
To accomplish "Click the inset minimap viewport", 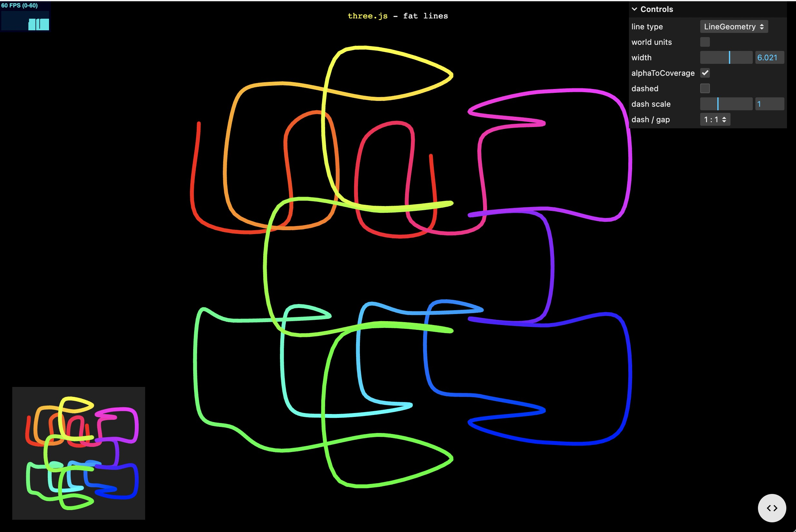I will tap(79, 453).
